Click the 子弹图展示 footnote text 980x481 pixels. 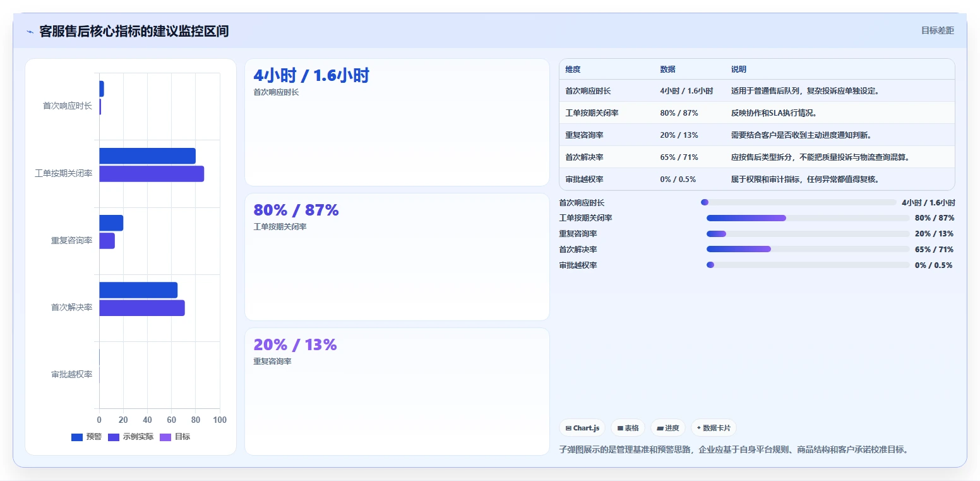734,450
